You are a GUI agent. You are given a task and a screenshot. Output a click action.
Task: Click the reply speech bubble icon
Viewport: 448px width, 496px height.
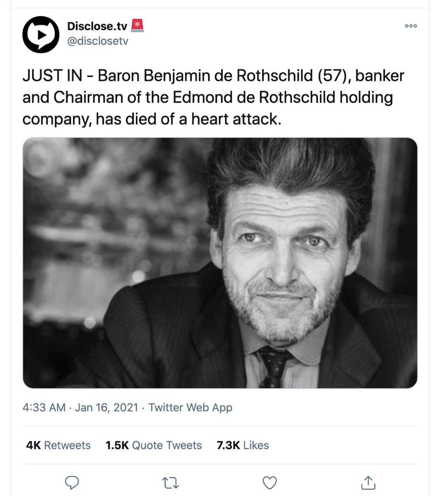click(x=72, y=483)
